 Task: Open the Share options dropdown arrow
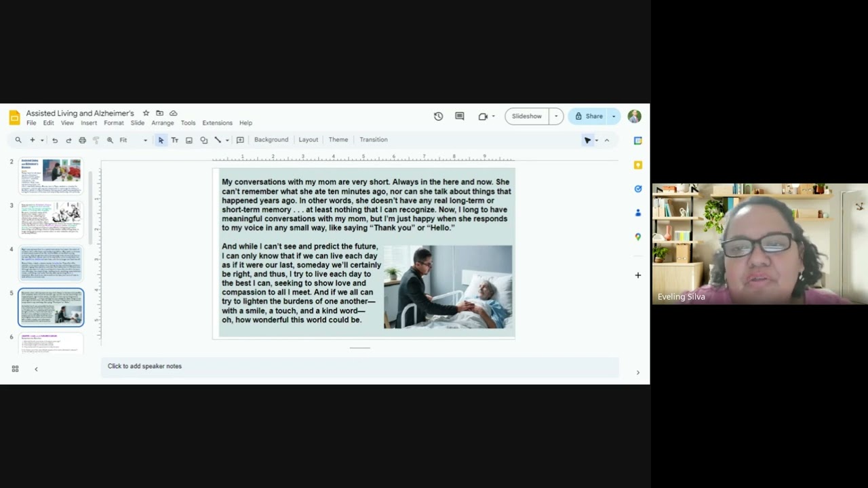click(614, 117)
